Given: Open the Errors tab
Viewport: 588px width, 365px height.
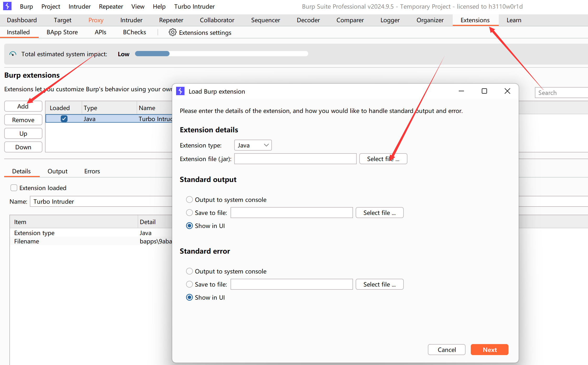Looking at the screenshot, I should pyautogui.click(x=92, y=171).
